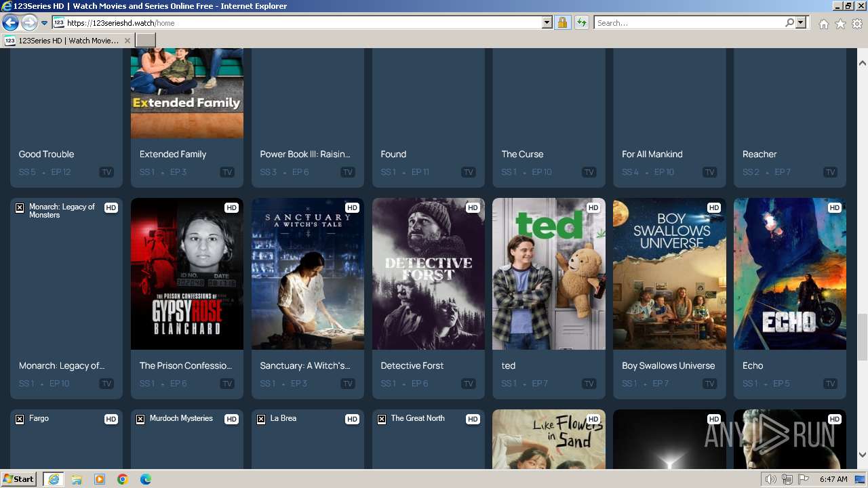868x488 pixels.
Task: Open the Extended Family poster thumbnail
Action: 187,93
